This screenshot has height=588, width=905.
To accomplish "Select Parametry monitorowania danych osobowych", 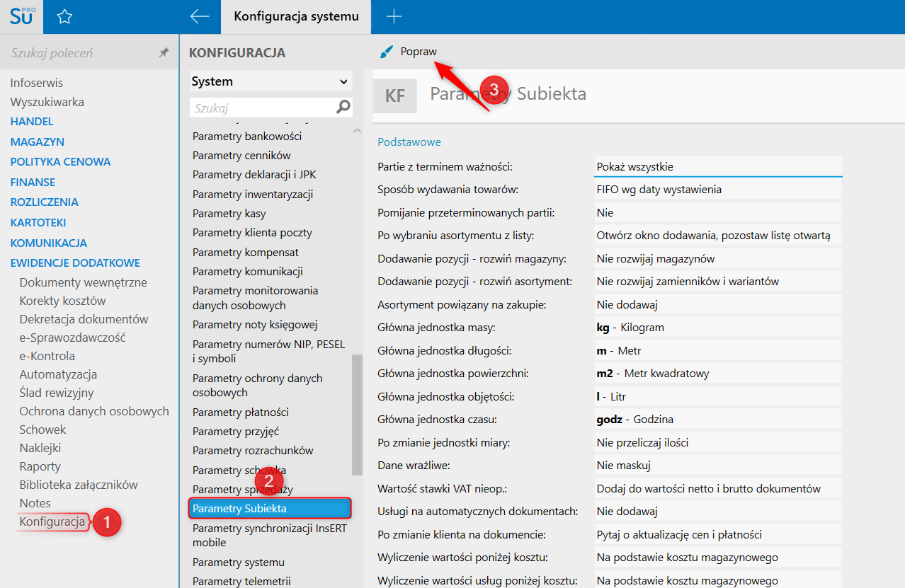I will tap(256, 298).
